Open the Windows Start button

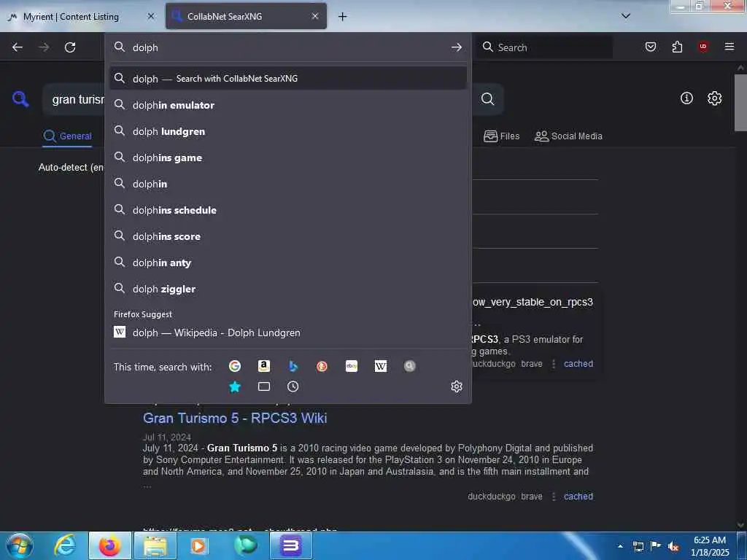coord(20,545)
